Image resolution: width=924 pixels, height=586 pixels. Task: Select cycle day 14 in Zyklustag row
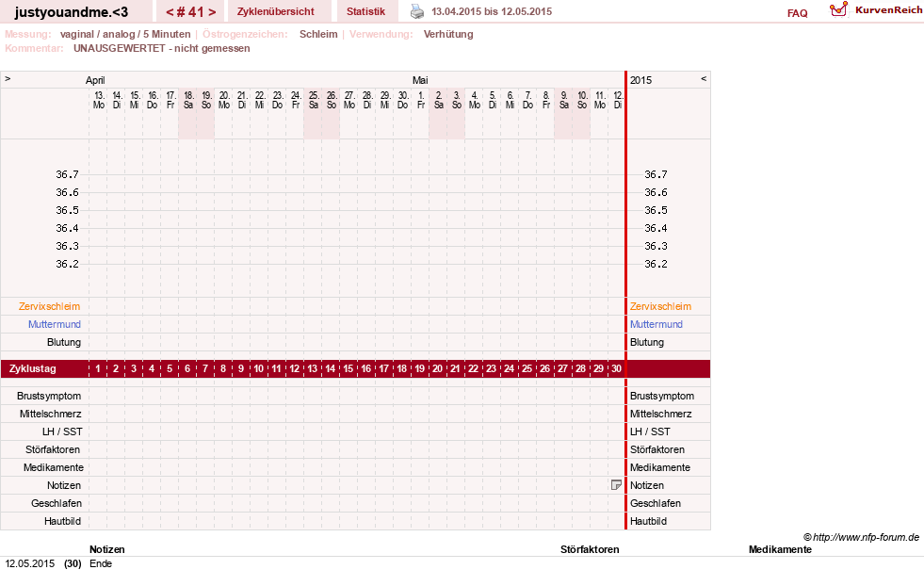[x=330, y=369]
